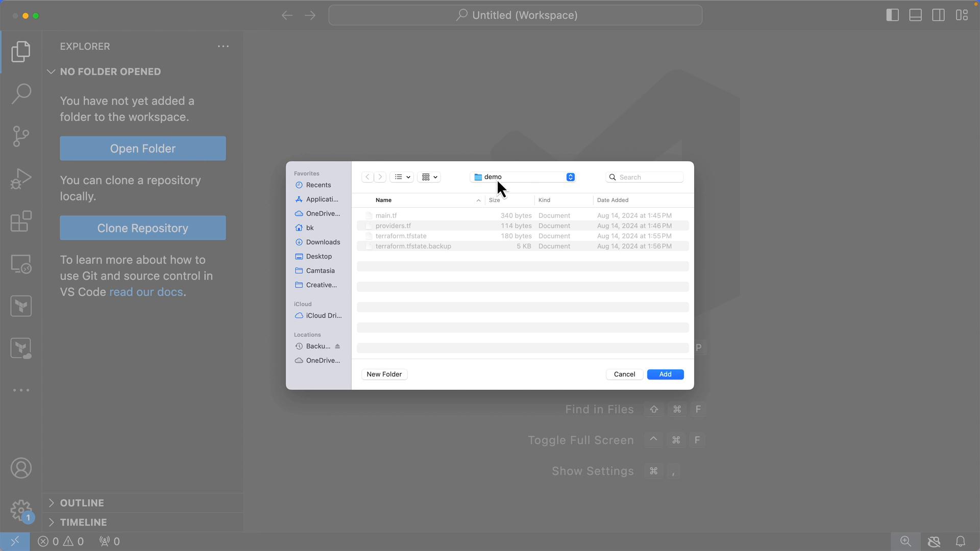The height and width of the screenshot is (551, 980).
Task: Toggle bottom panel layout icon
Action: click(915, 15)
